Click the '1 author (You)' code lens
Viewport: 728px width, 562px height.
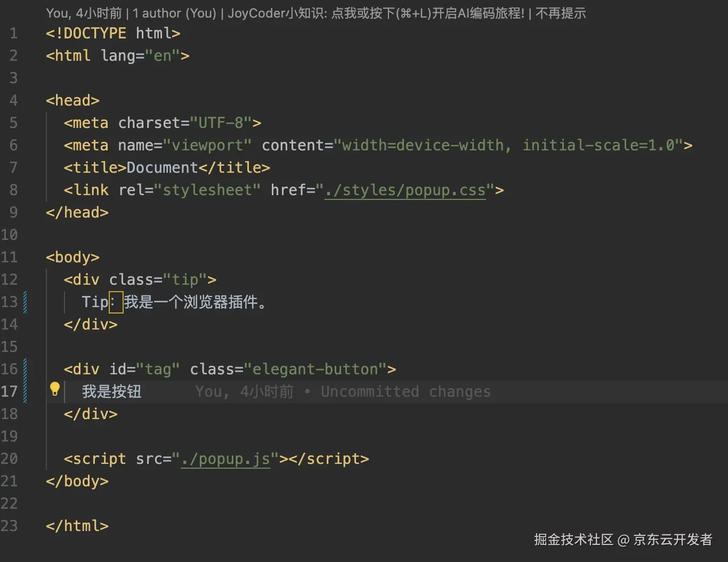174,13
